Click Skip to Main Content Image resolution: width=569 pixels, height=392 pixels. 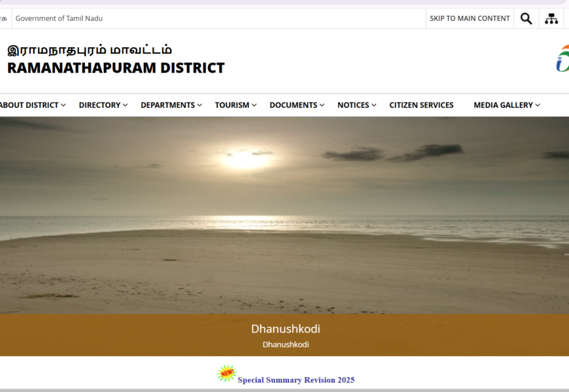(x=470, y=18)
